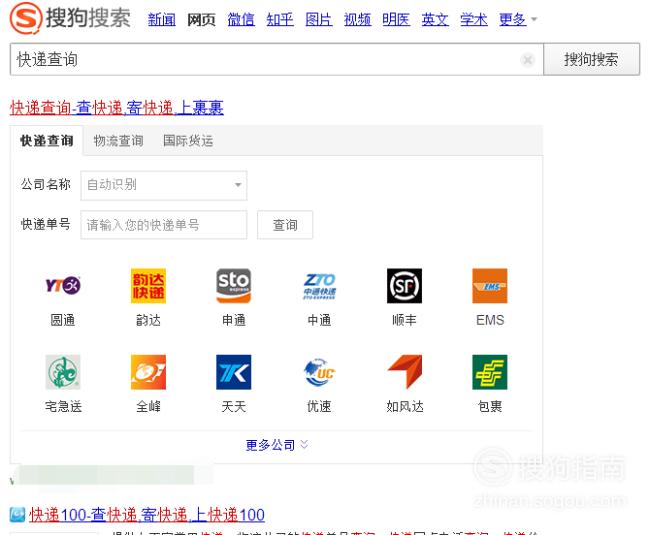The width and height of the screenshot is (650, 535).
Task: Open the 新闻 search category
Action: 162,19
